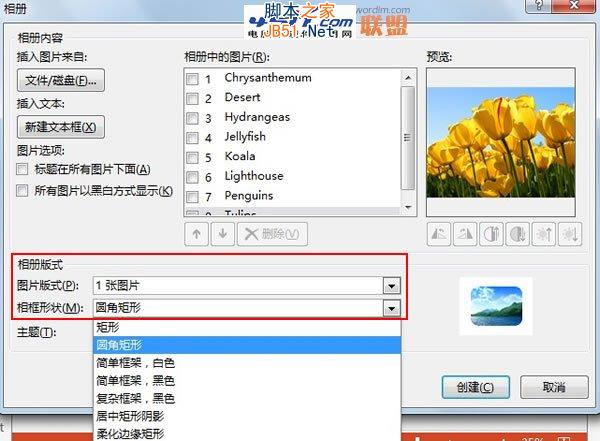The image size is (600, 441).
Task: Click the tulips preview image
Action: pyautogui.click(x=501, y=142)
